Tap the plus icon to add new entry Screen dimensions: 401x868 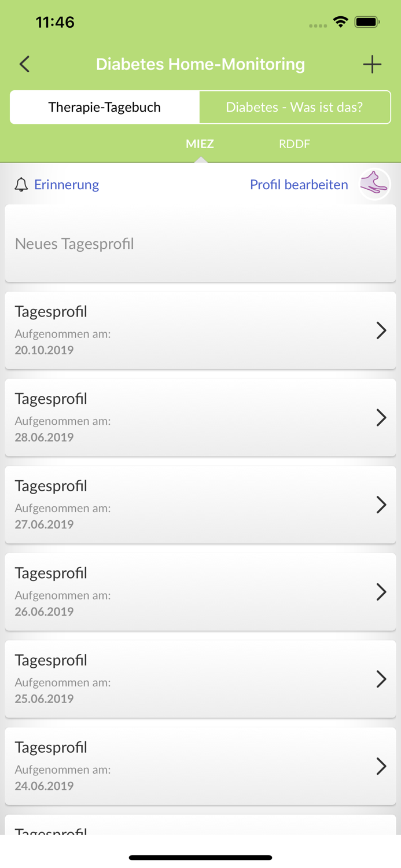click(373, 64)
